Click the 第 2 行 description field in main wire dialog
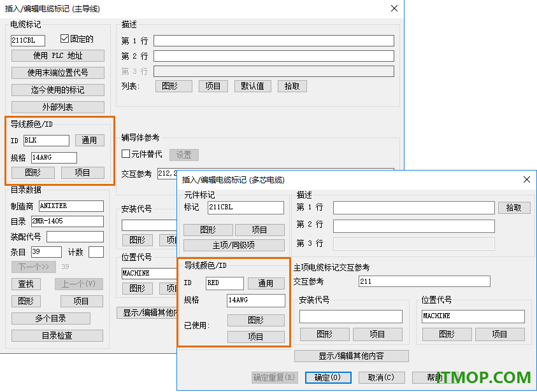The image size is (537, 392). pyautogui.click(x=274, y=56)
